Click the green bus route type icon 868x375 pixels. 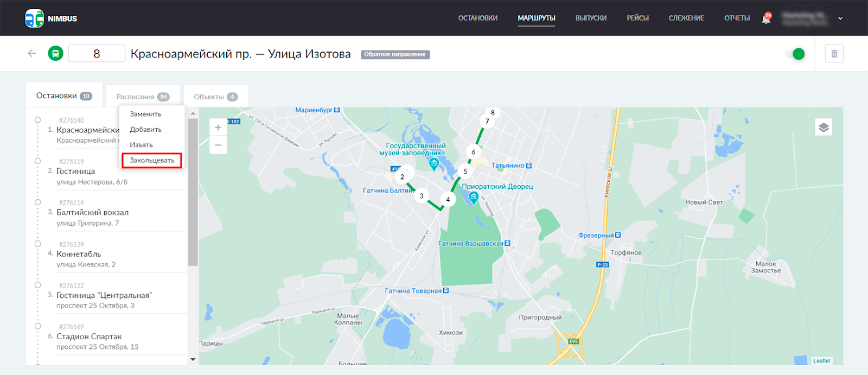(x=55, y=53)
